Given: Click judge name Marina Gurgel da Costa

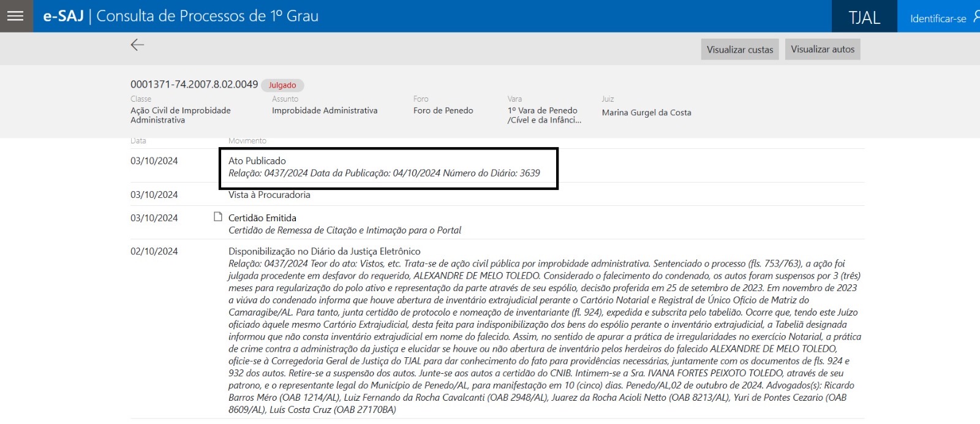Looking at the screenshot, I should (x=646, y=113).
